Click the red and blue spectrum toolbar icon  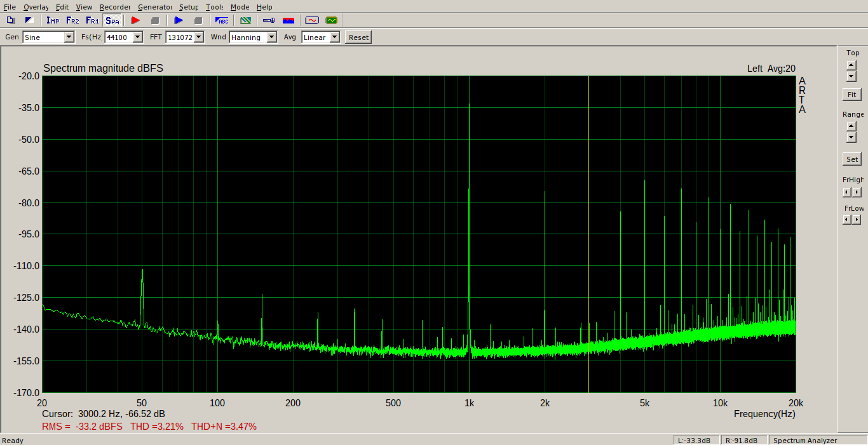[288, 20]
